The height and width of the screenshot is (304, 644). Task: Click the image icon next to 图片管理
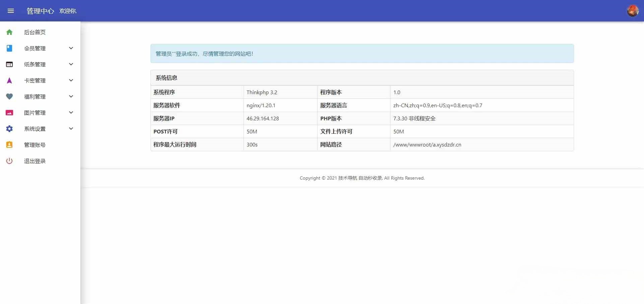pyautogui.click(x=9, y=113)
